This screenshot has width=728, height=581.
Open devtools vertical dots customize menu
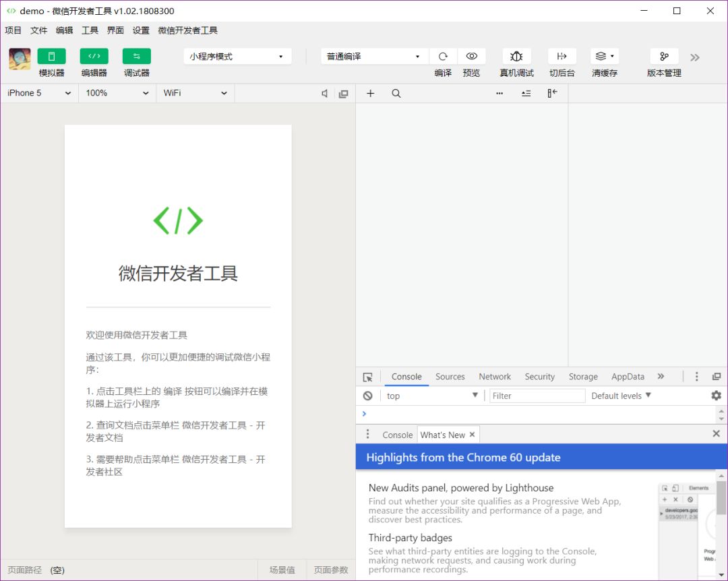[696, 377]
